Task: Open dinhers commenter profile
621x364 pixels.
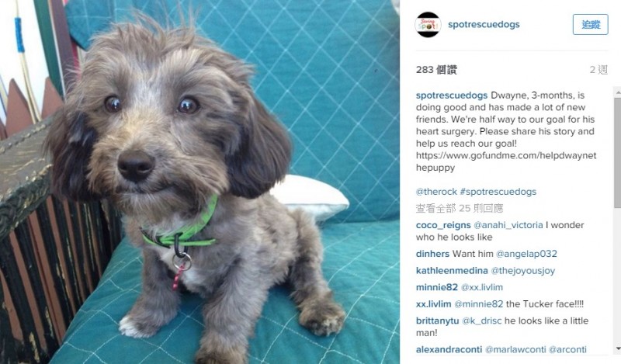Action: pyautogui.click(x=432, y=254)
